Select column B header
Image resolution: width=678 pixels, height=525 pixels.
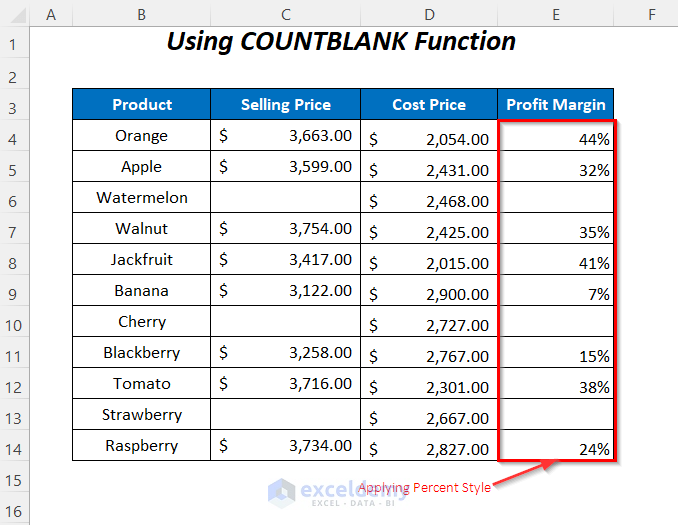pyautogui.click(x=141, y=15)
